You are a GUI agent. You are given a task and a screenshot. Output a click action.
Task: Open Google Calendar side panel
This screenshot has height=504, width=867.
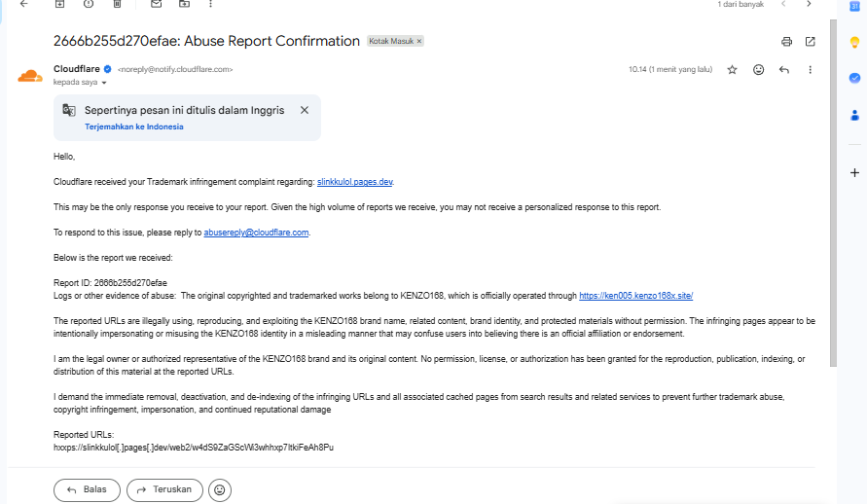pyautogui.click(x=854, y=6)
